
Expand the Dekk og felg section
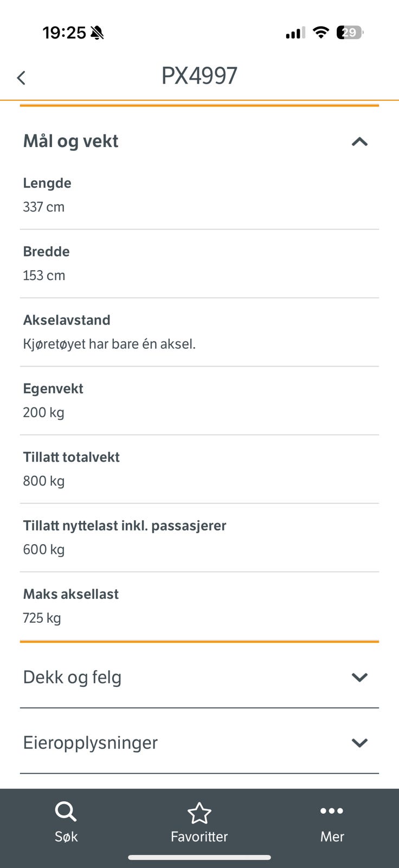coord(359,677)
